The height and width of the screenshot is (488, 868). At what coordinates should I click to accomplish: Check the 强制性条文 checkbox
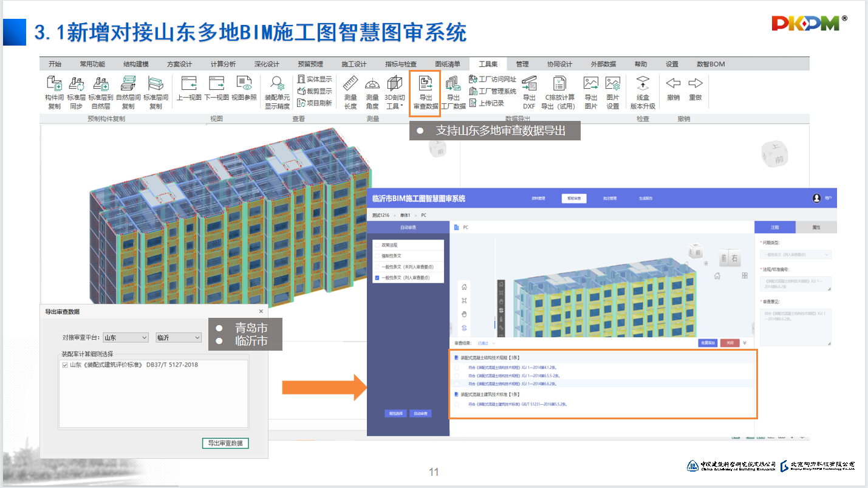(377, 256)
